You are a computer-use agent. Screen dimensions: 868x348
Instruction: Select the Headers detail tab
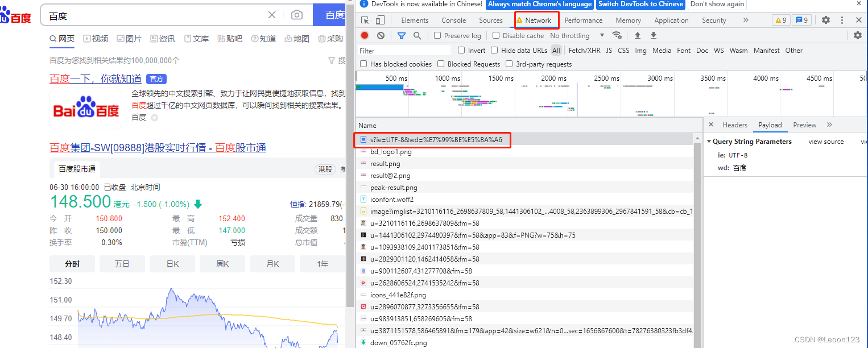click(735, 125)
